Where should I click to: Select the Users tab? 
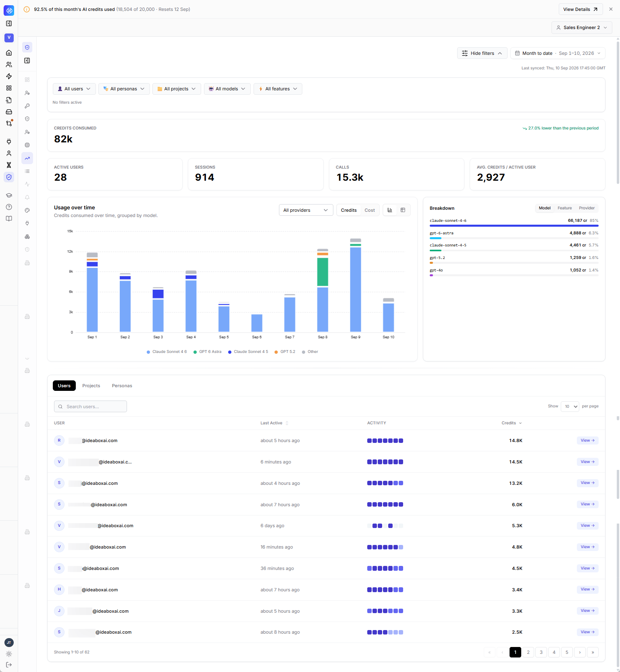click(x=64, y=386)
